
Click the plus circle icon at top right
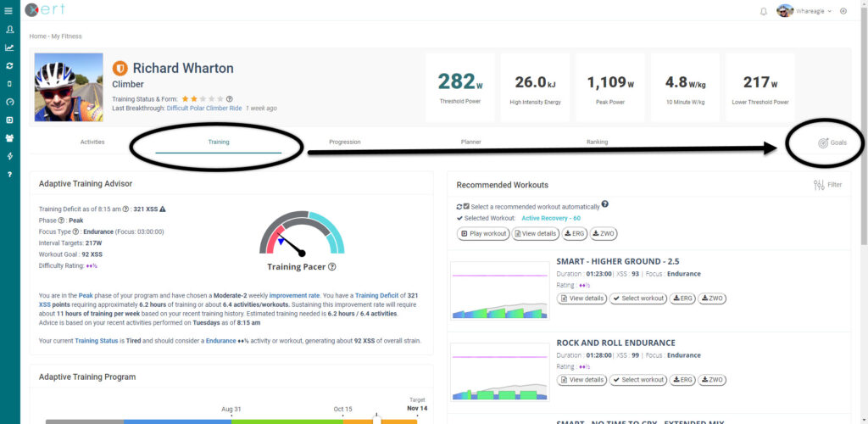(843, 11)
